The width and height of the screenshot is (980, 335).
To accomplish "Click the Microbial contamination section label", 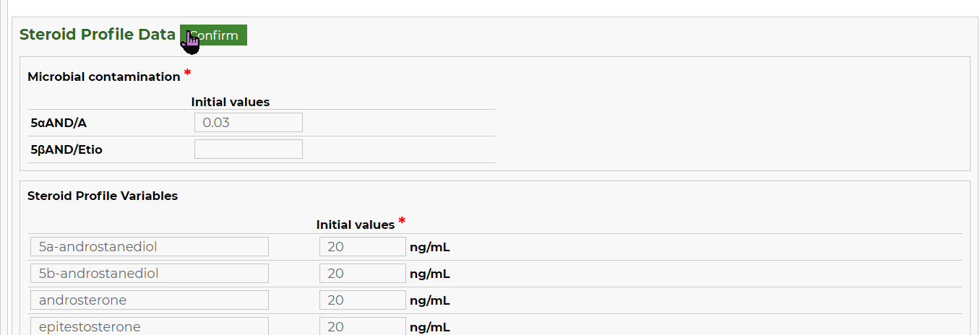I will coord(103,77).
